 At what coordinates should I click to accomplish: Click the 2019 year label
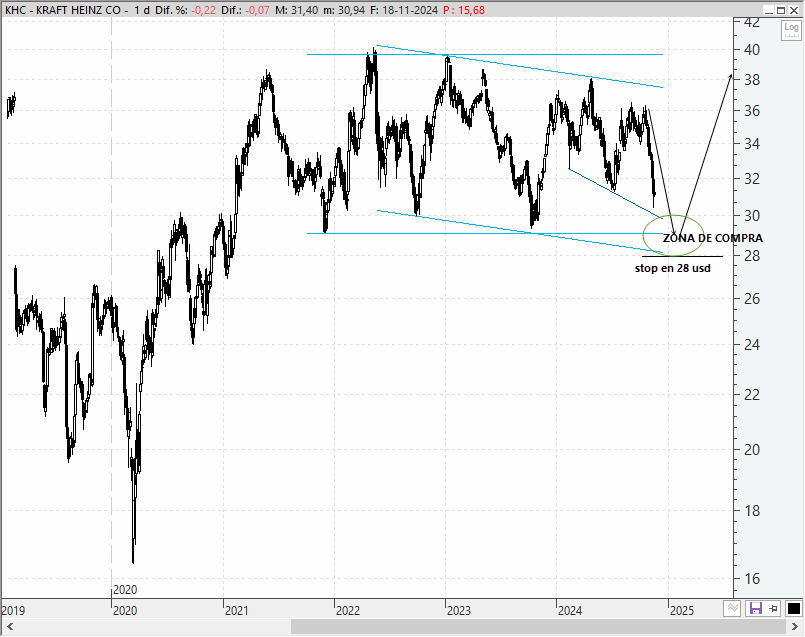click(13, 610)
